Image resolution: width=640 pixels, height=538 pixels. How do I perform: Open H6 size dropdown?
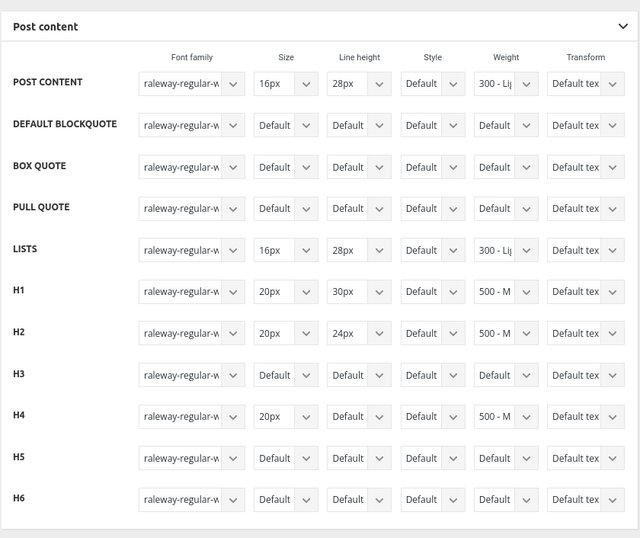click(x=286, y=500)
